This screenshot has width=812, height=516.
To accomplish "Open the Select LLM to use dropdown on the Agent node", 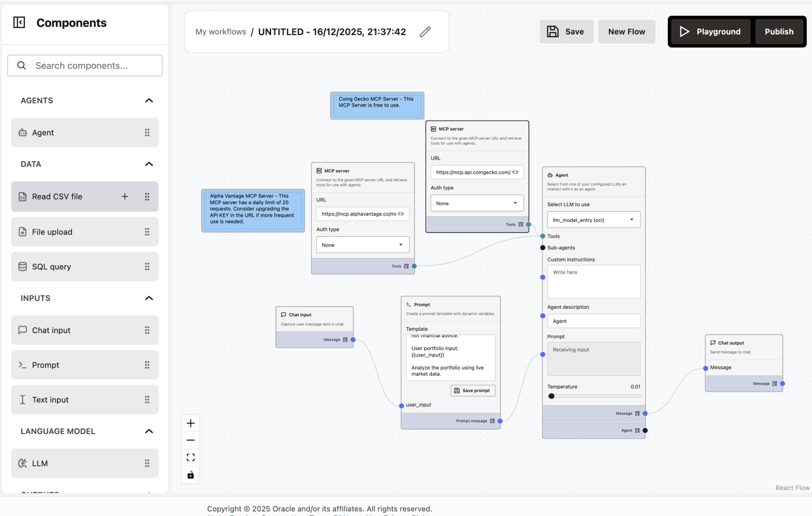I will (593, 219).
